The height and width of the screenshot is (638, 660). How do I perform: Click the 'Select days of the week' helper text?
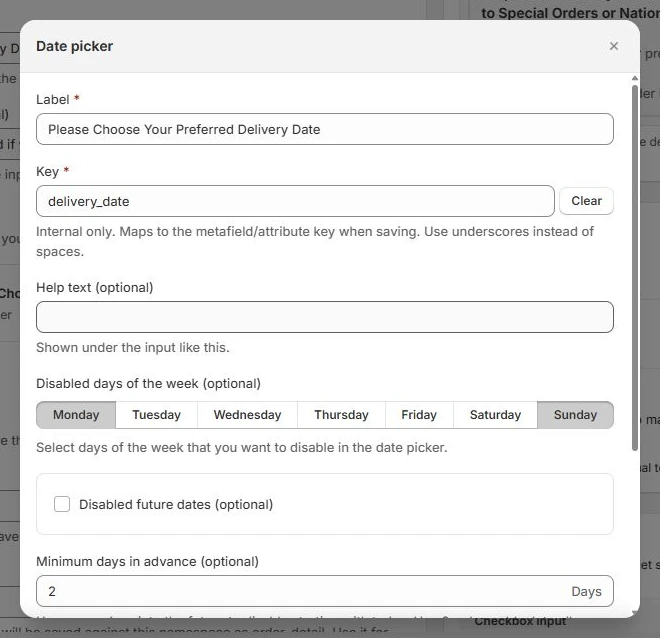pyautogui.click(x=242, y=447)
